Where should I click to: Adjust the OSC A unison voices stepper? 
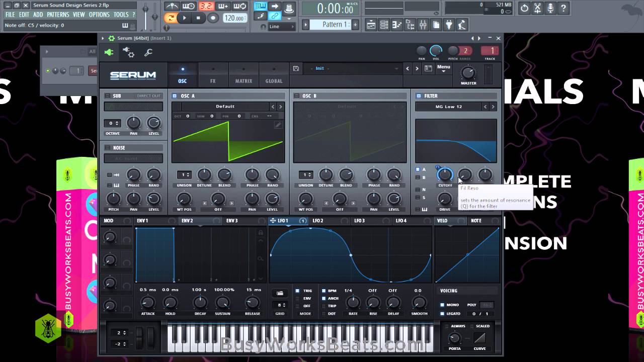tap(184, 175)
